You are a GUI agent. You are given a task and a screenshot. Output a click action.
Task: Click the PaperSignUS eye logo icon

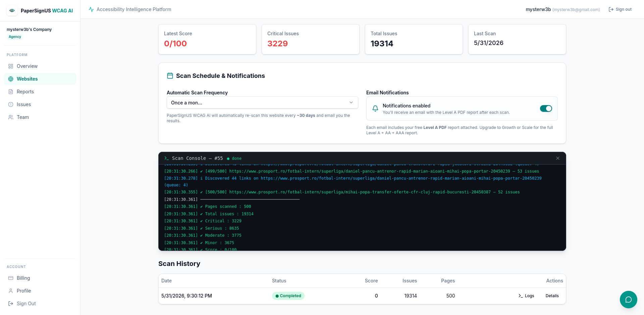12,10
